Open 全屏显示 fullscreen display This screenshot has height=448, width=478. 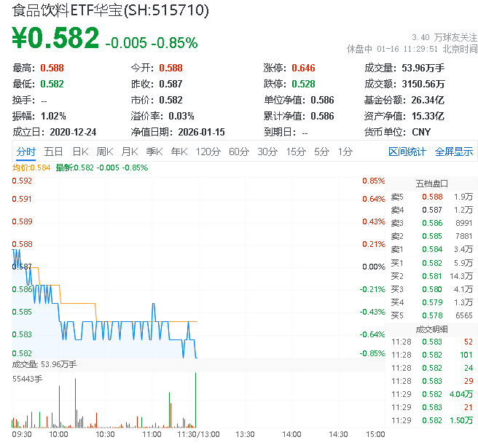pyautogui.click(x=454, y=152)
